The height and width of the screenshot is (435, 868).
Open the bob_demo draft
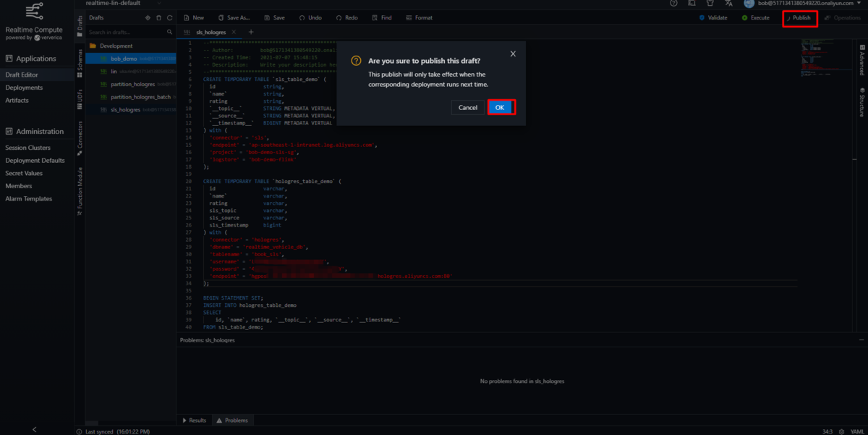[x=130, y=58]
